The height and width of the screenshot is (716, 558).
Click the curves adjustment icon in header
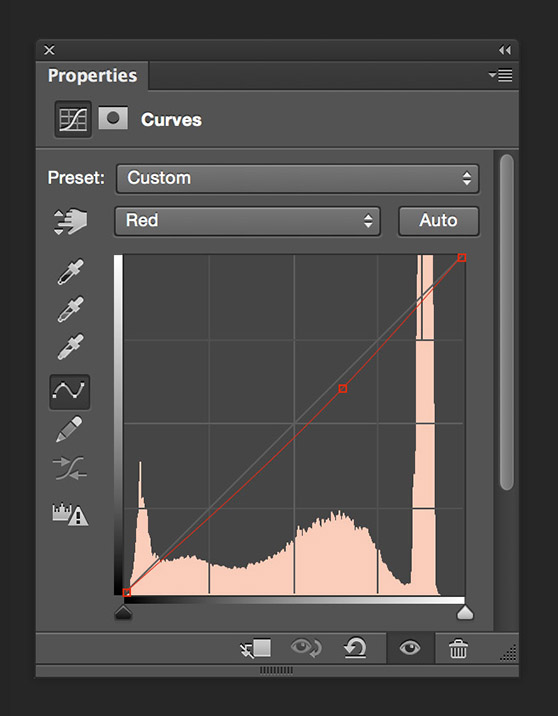coord(73,120)
